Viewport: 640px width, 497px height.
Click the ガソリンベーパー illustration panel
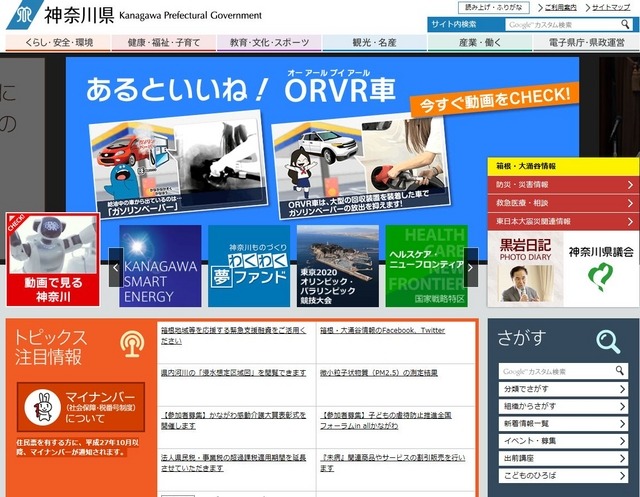[178, 163]
